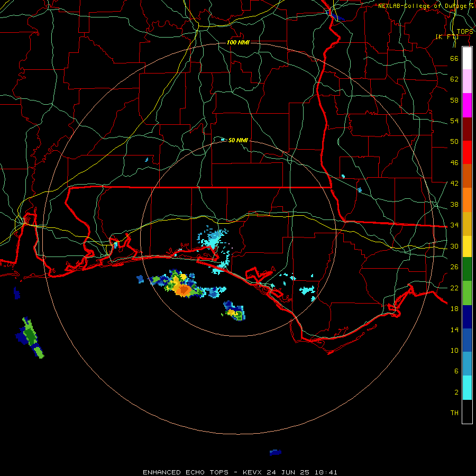
Task: Click the legend value "66"
Action: 454,58
